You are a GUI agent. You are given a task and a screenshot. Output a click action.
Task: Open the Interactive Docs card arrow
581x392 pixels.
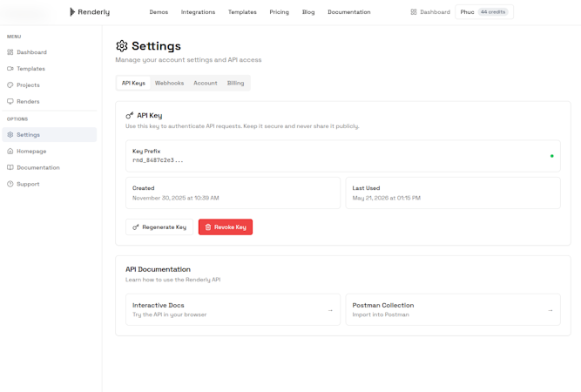point(330,310)
